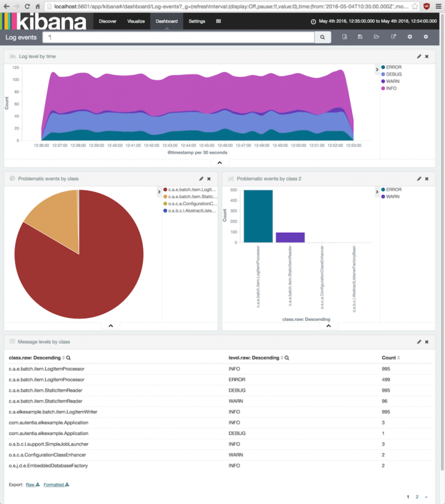445x504 pixels.
Task: Filter on class.raw column magnifier icon
Action: 68,358
